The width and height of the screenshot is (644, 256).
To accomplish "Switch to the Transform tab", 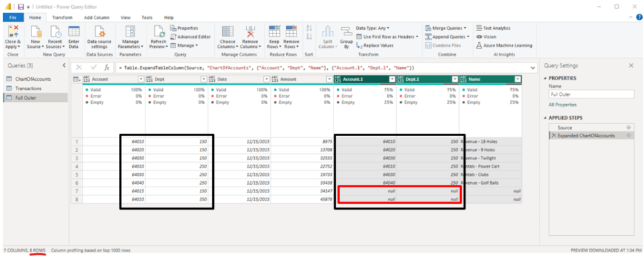I will 62,18.
